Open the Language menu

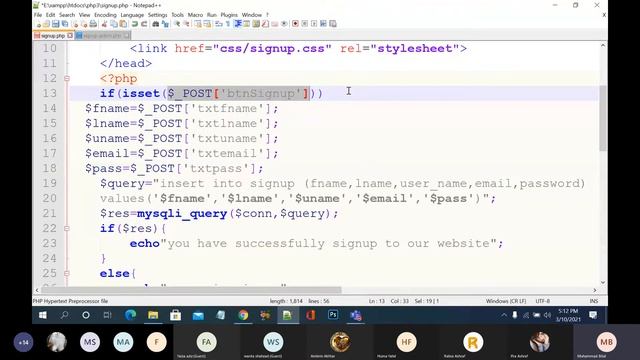pos(132,15)
